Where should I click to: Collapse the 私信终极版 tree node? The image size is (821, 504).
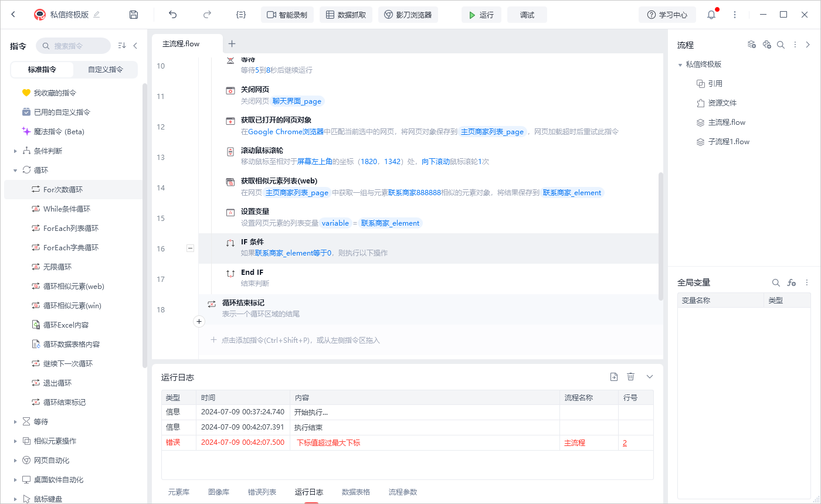click(x=680, y=64)
